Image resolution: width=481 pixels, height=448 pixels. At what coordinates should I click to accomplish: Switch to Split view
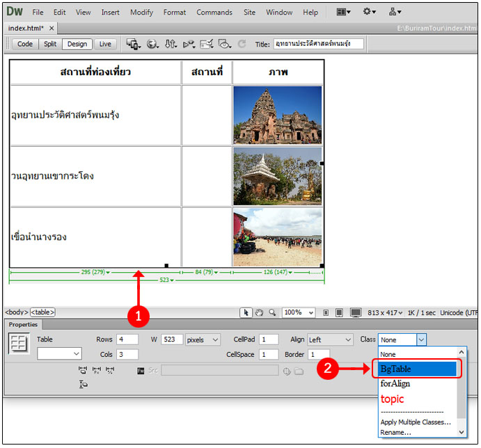tap(50, 44)
